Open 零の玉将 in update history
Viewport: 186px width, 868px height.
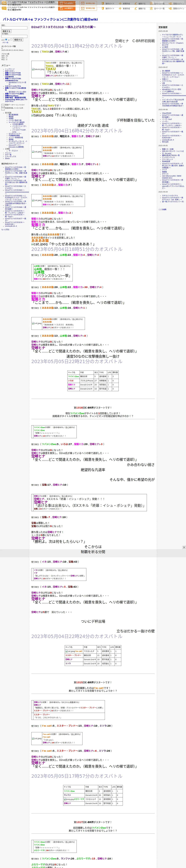165,142
